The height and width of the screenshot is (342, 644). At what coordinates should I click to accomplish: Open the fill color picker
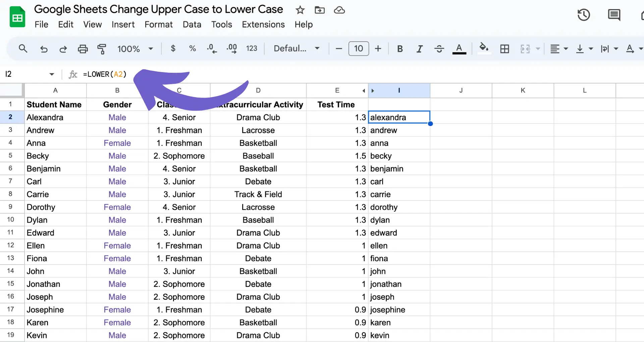(484, 49)
